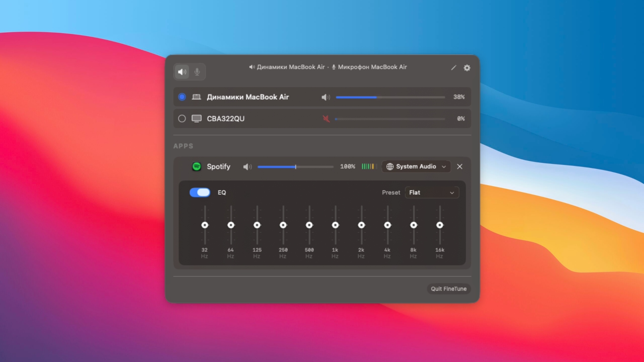Switch to microphone input tab
The width and height of the screenshot is (644, 362).
point(197,72)
